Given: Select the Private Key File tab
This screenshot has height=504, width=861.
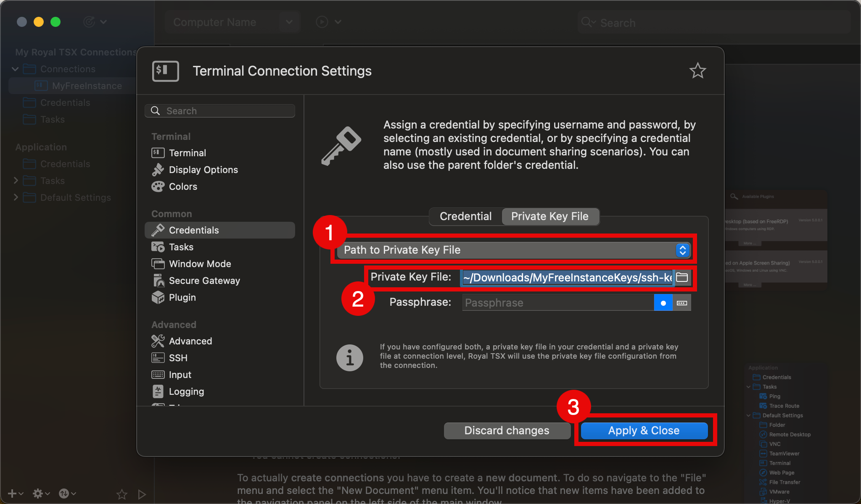Looking at the screenshot, I should point(549,216).
